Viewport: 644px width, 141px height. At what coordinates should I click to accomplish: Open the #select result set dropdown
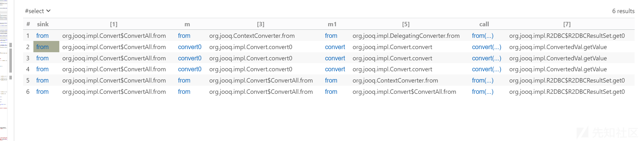(x=38, y=11)
